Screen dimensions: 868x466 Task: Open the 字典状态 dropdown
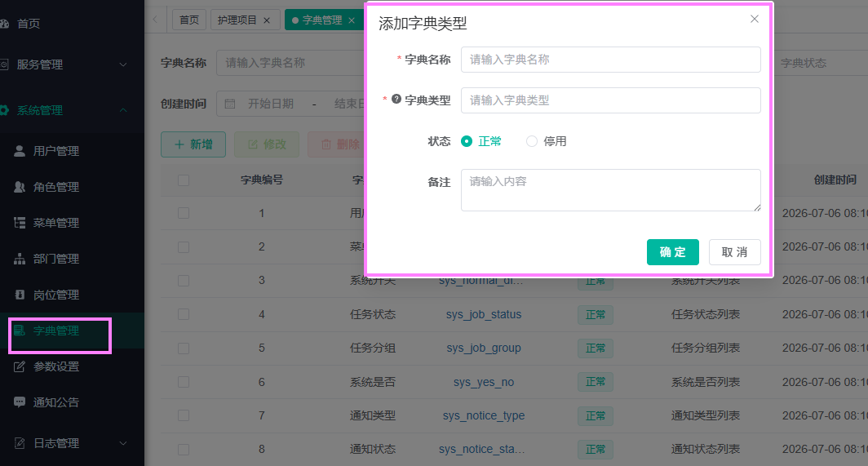pos(821,63)
